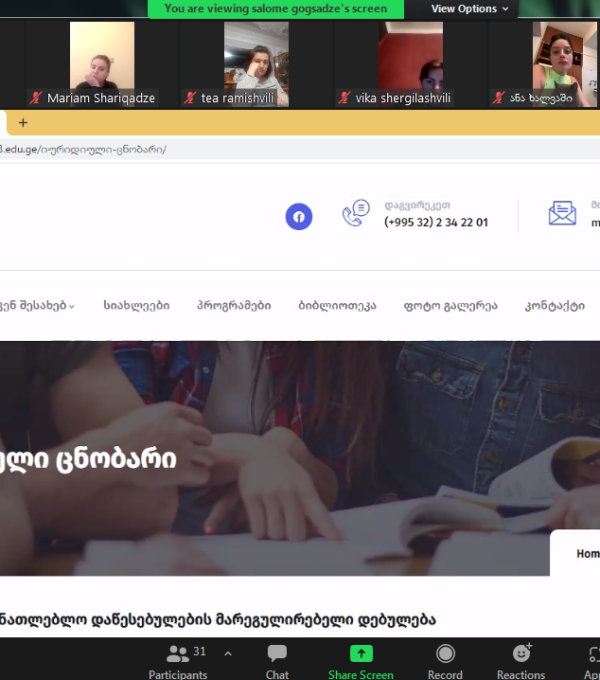Select vika shergilashvili's video thumbnail

tap(411, 64)
